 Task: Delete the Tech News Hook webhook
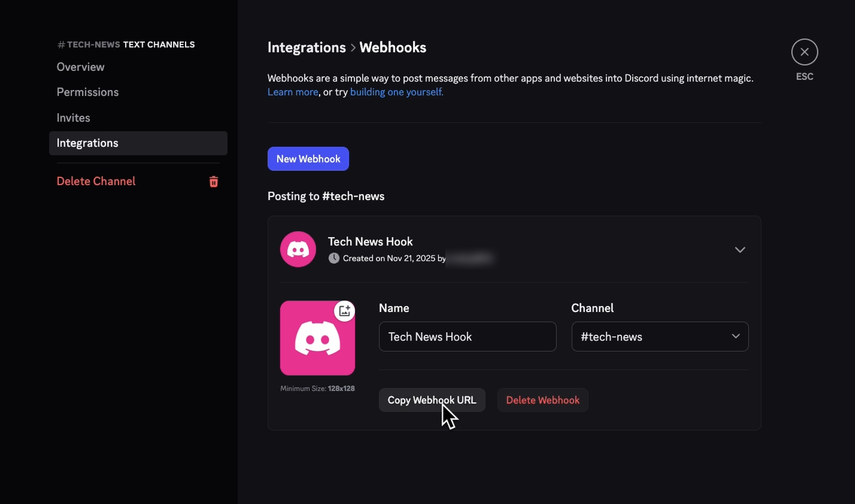[543, 400]
